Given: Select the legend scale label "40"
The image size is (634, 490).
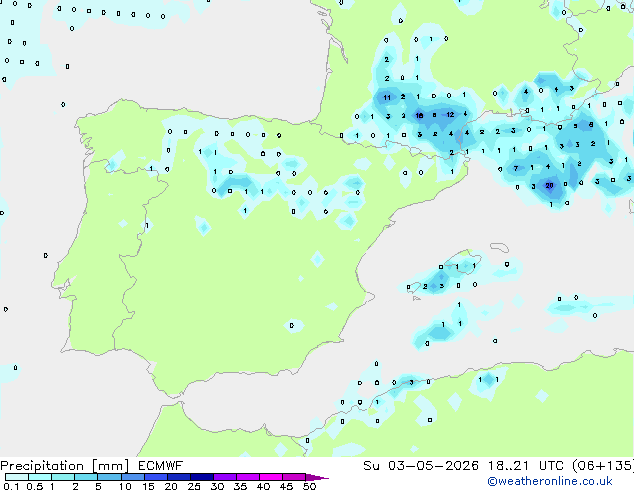Looking at the screenshot, I should tap(263, 486).
